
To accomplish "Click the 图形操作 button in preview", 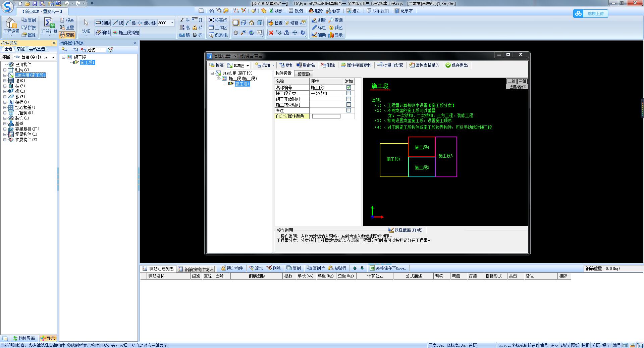I will [x=517, y=87].
